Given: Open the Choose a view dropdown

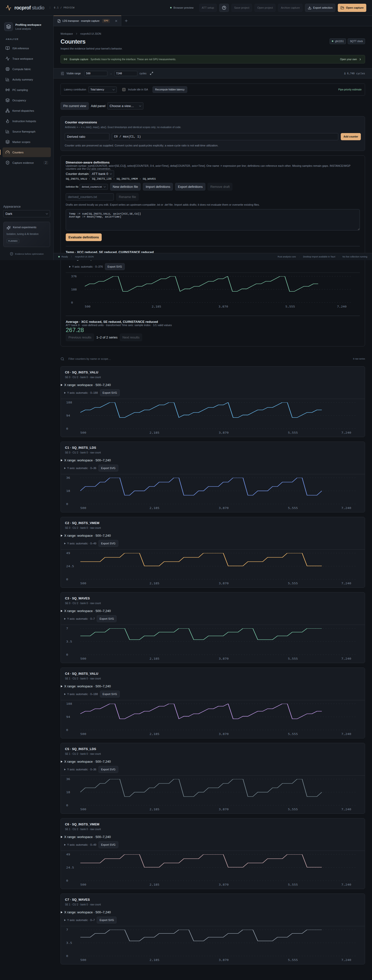Looking at the screenshot, I should click(x=125, y=106).
